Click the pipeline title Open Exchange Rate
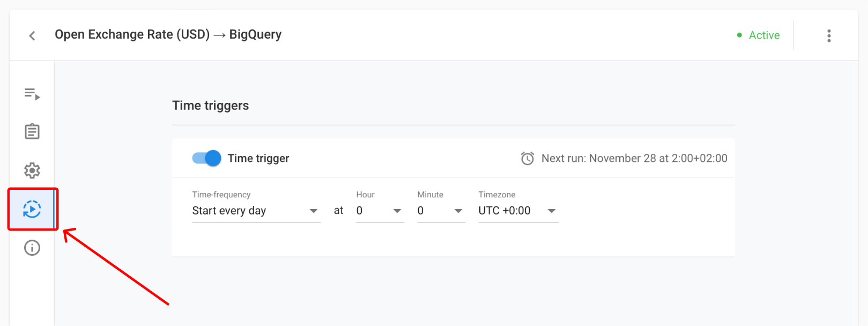The image size is (868, 326). (168, 34)
